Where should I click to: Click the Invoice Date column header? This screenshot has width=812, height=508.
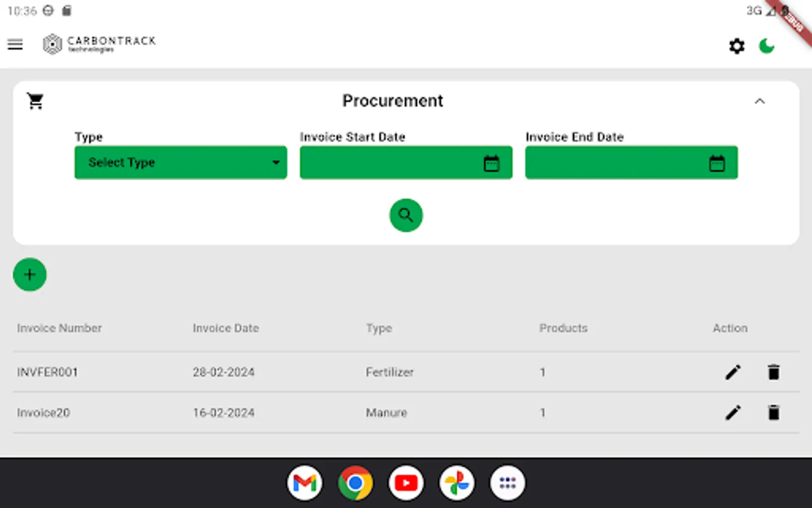coord(226,328)
